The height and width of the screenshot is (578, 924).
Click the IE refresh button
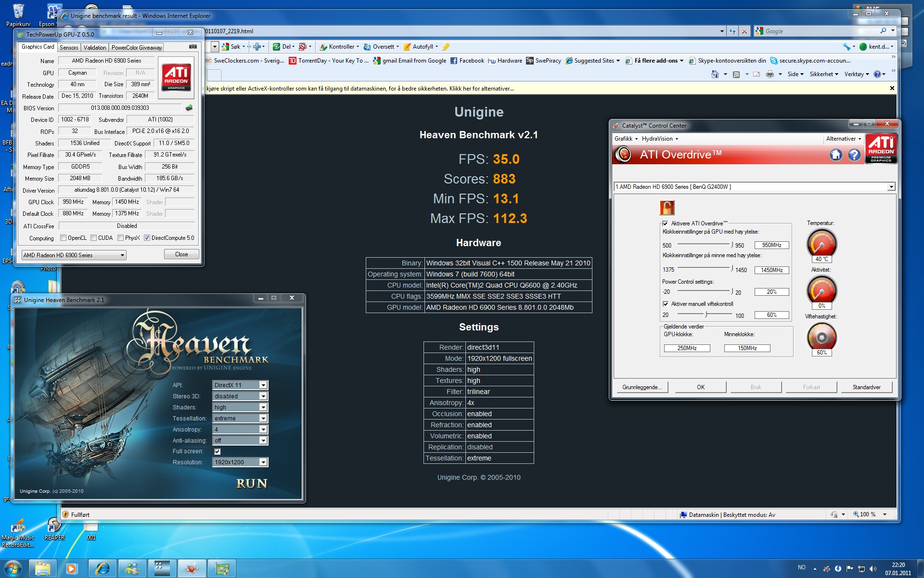(732, 31)
